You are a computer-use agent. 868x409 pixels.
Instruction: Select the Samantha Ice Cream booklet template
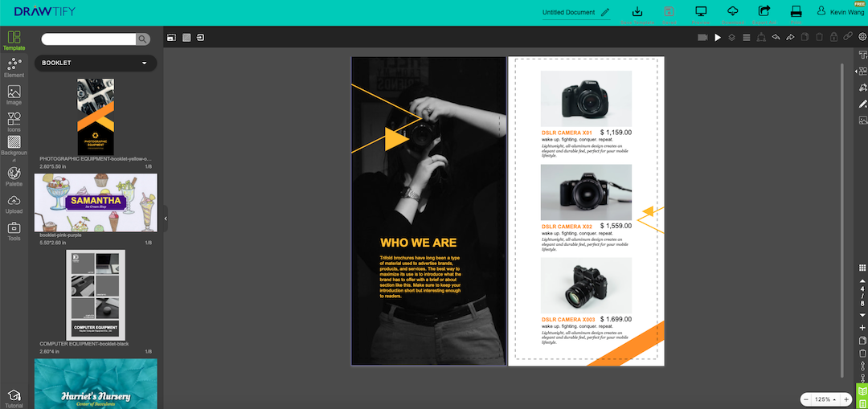(96, 202)
